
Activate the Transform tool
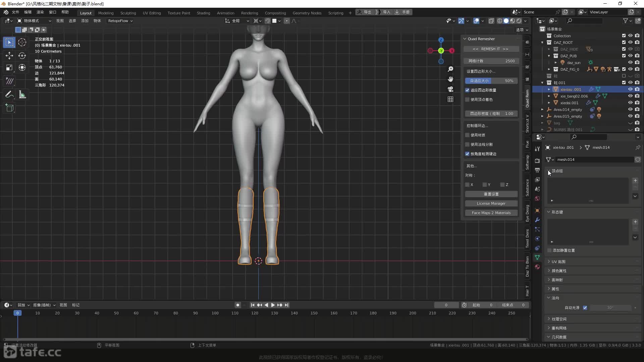[22, 68]
